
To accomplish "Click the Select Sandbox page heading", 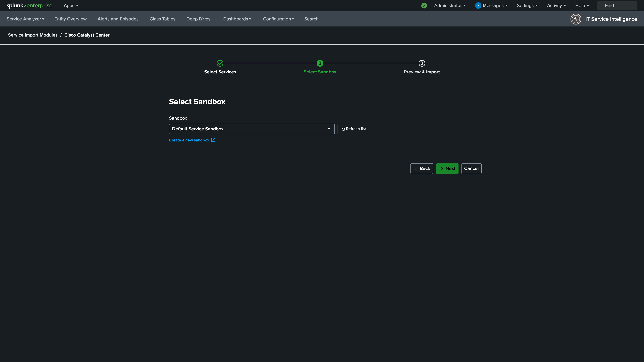I will tap(197, 102).
